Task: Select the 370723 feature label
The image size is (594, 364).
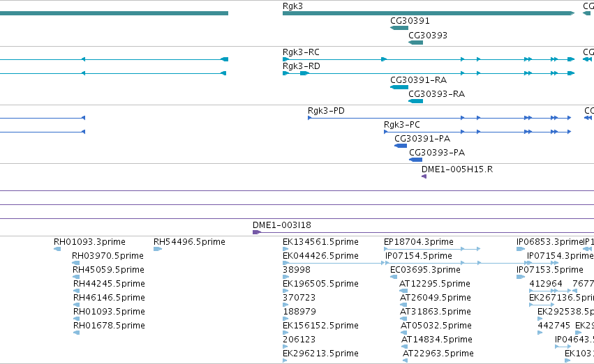Action: point(299,297)
